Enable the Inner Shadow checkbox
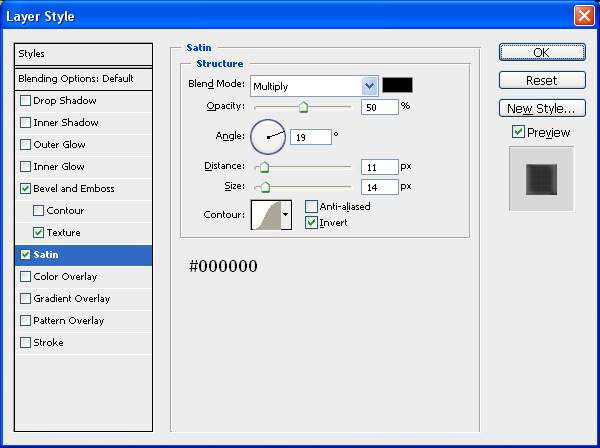The image size is (600, 448). [25, 122]
